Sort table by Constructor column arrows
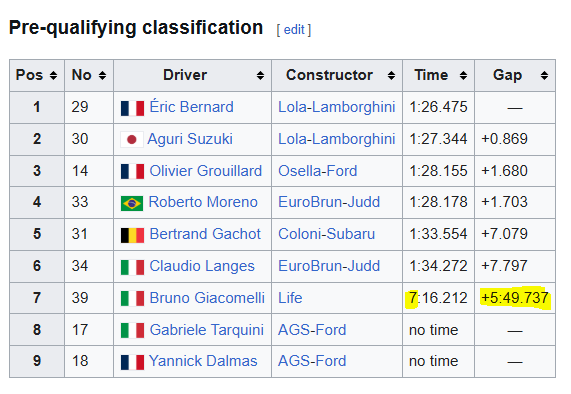Viewport: 571px width, 394px height. (x=391, y=75)
